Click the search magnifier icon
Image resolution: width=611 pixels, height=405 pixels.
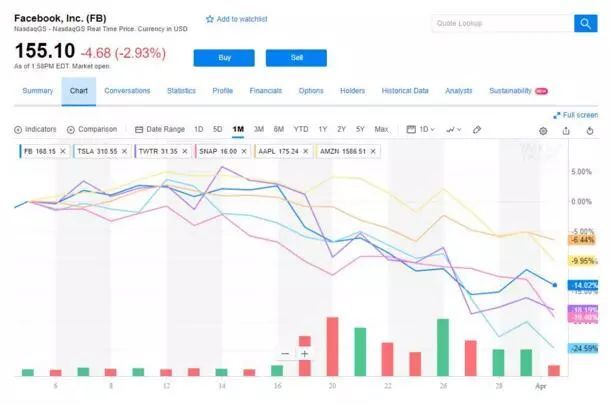pyautogui.click(x=584, y=24)
